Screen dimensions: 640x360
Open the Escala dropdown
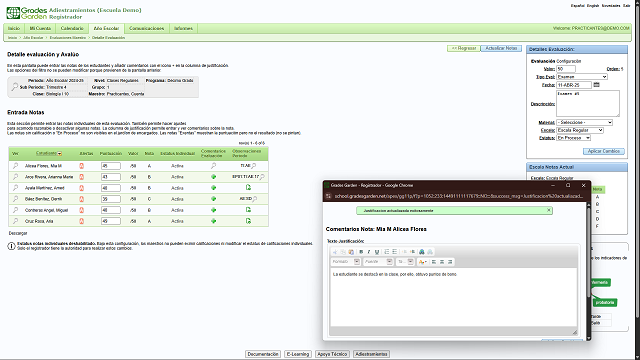coord(580,130)
